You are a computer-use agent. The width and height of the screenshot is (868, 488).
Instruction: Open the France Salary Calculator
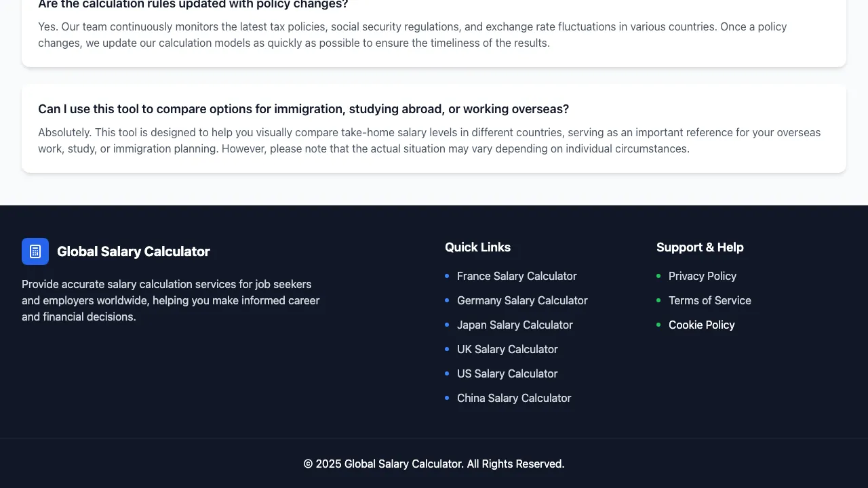tap(517, 276)
